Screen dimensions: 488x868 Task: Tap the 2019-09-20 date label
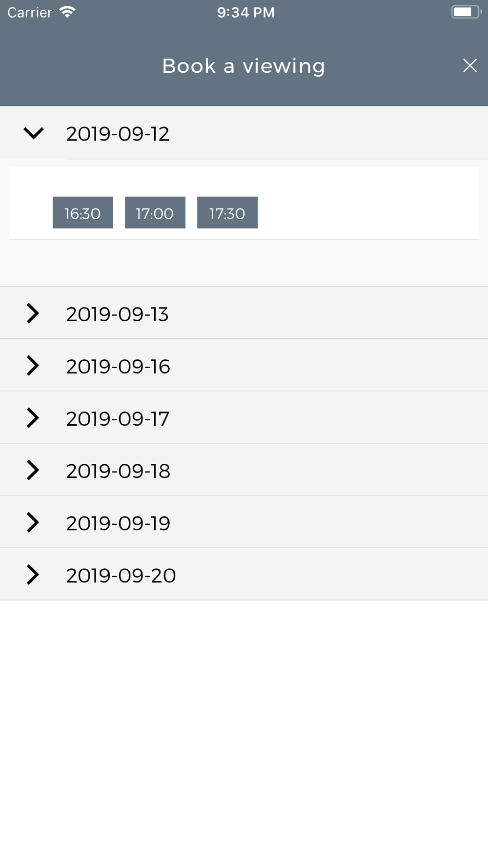[x=121, y=576]
